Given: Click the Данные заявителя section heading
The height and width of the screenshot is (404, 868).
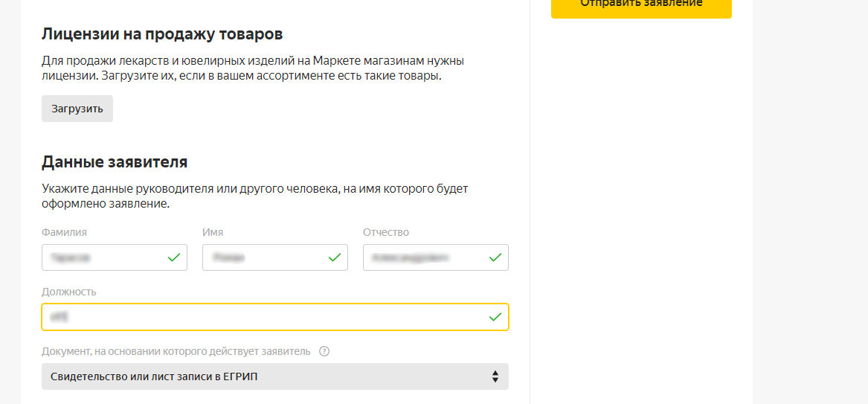Looking at the screenshot, I should (x=115, y=161).
